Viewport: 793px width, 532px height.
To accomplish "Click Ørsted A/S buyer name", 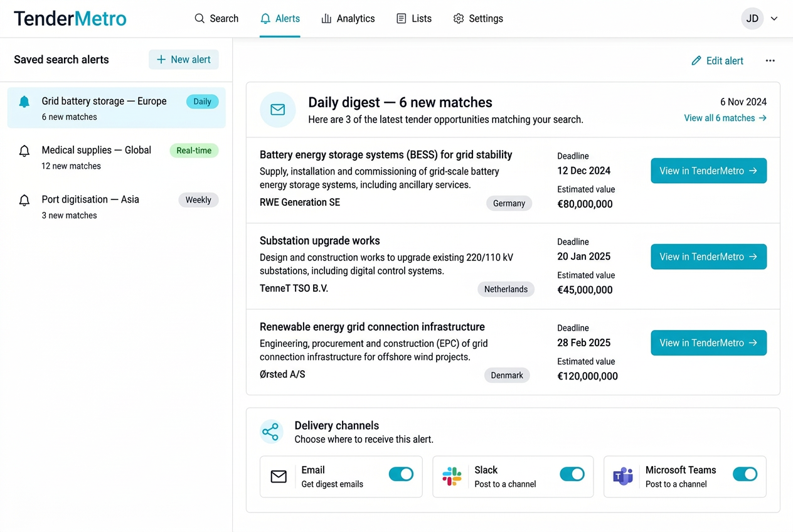I will click(282, 375).
